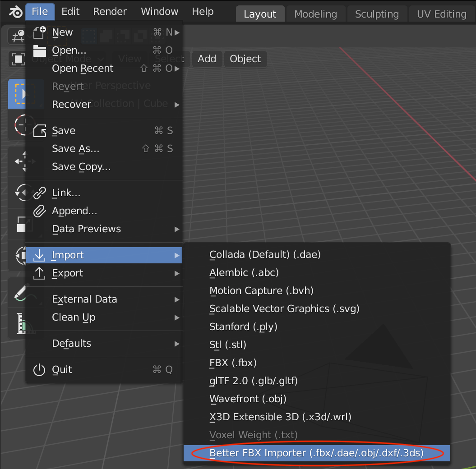
Task: Open the External Data submenu
Action: [83, 299]
